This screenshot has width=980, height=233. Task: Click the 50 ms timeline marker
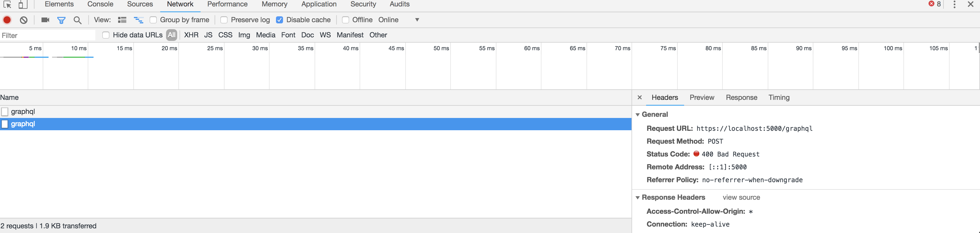[441, 48]
